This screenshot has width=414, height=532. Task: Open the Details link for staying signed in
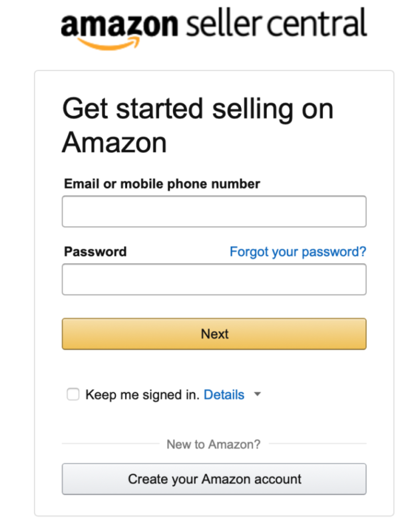224,394
